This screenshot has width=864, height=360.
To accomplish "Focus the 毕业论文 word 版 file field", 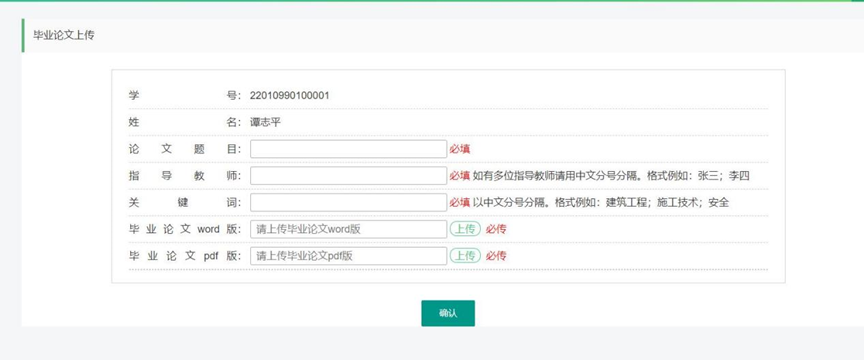I will point(348,229).
